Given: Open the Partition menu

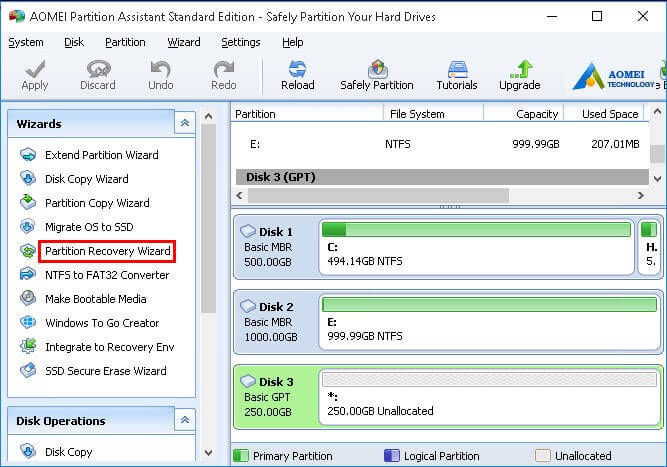Looking at the screenshot, I should 125,42.
